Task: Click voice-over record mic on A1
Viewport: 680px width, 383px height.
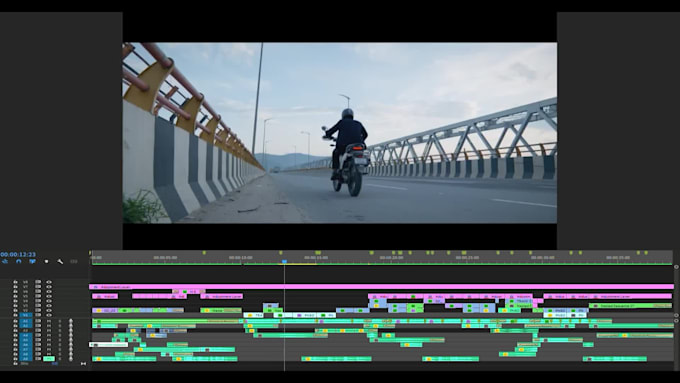Action: [x=71, y=321]
